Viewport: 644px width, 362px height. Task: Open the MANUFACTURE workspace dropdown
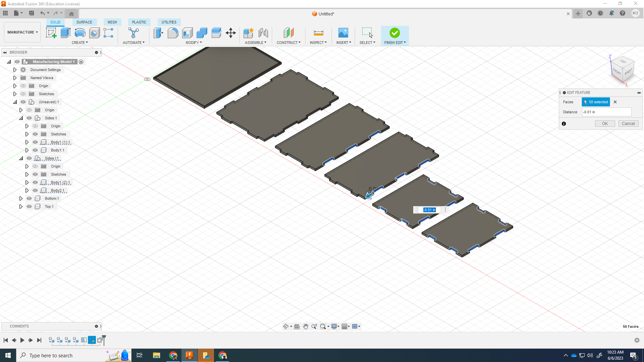pos(22,32)
